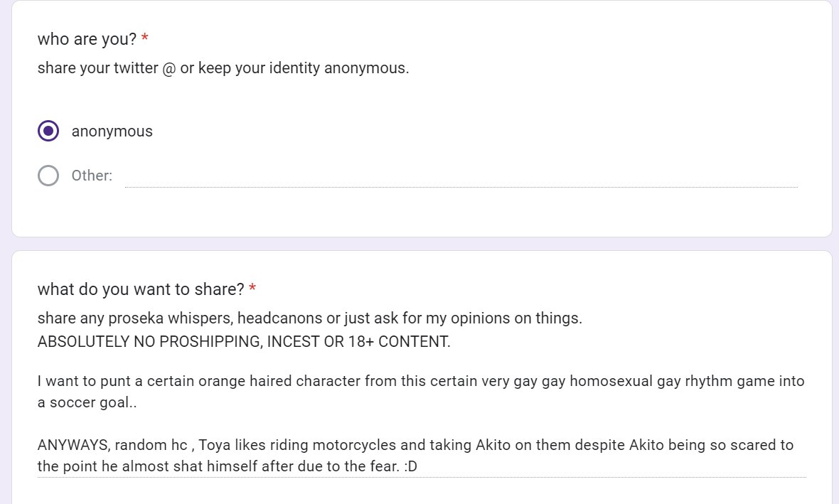
Task: Click the empty circle of Other radio
Action: [x=48, y=176]
